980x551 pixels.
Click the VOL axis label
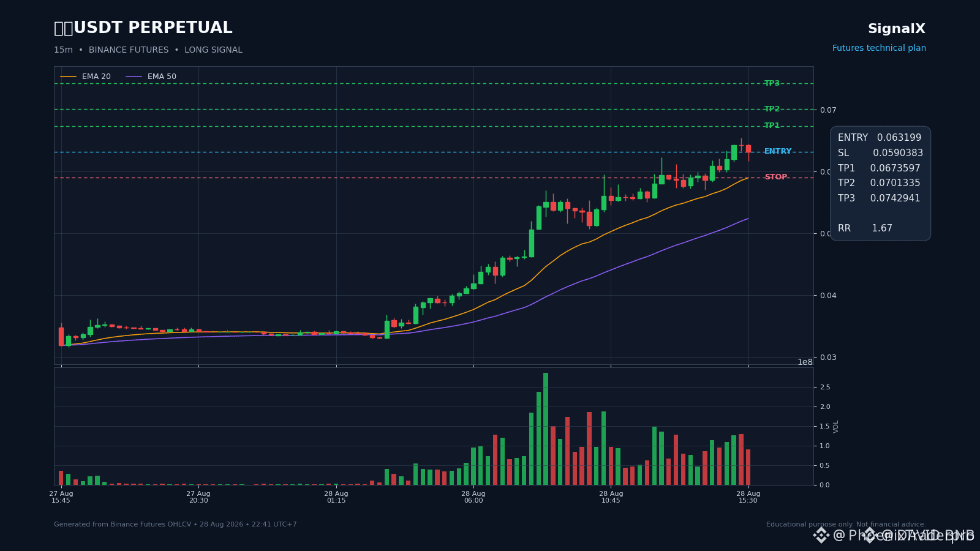coord(836,426)
